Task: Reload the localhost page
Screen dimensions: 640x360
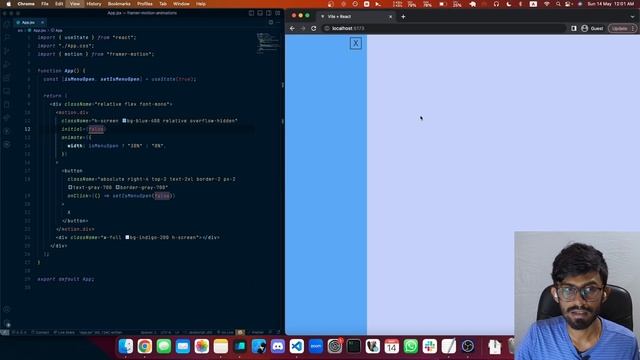Action: pyautogui.click(x=313, y=28)
